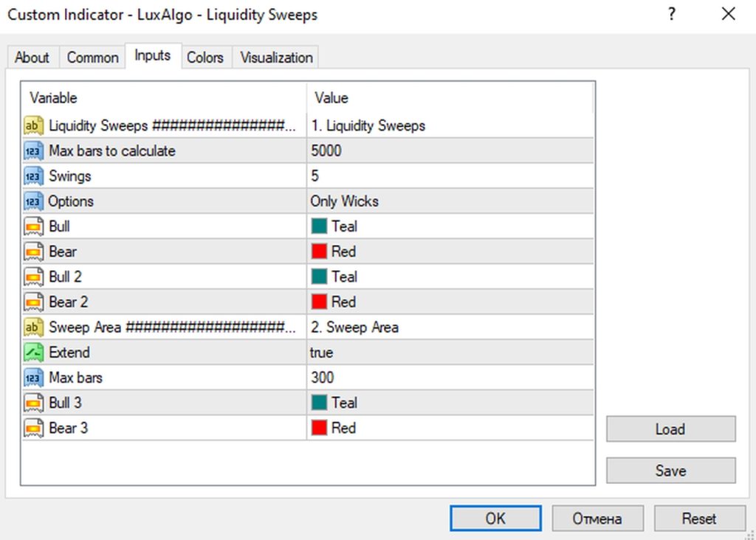Viewport: 756px width, 540px height.
Task: Click the teal swatch for Bull
Action: (x=319, y=226)
